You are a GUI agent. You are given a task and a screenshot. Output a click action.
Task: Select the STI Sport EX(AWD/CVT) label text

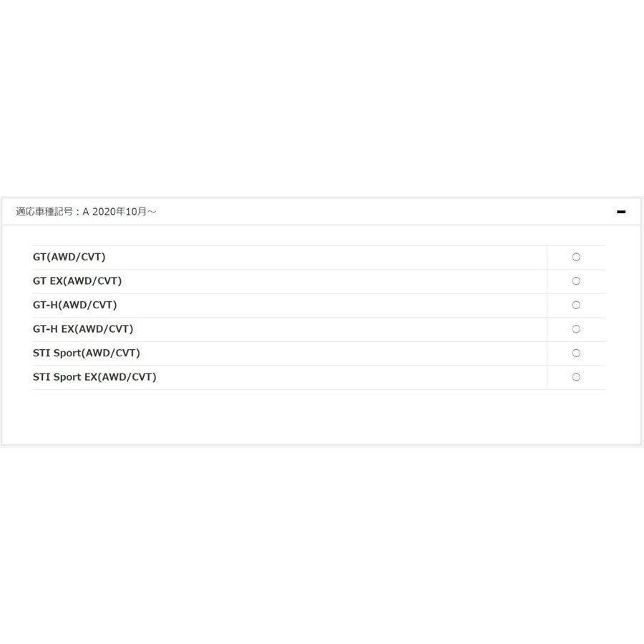[x=94, y=377]
